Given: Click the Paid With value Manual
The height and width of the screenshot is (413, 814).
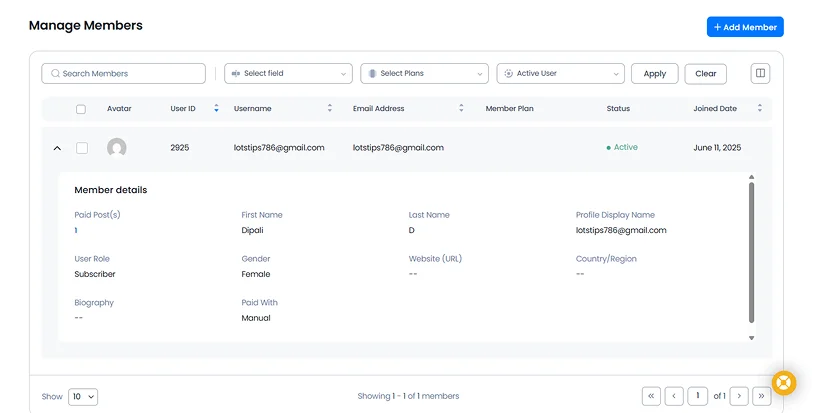Looking at the screenshot, I should [x=256, y=318].
